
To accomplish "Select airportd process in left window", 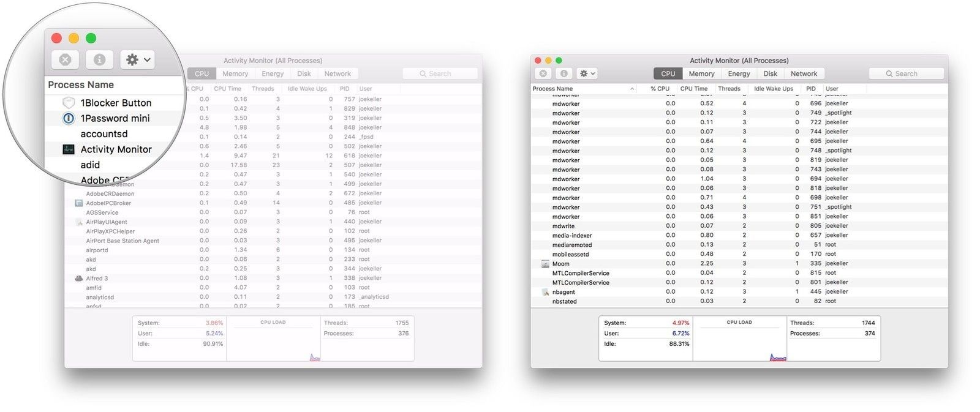I will pos(273,250).
